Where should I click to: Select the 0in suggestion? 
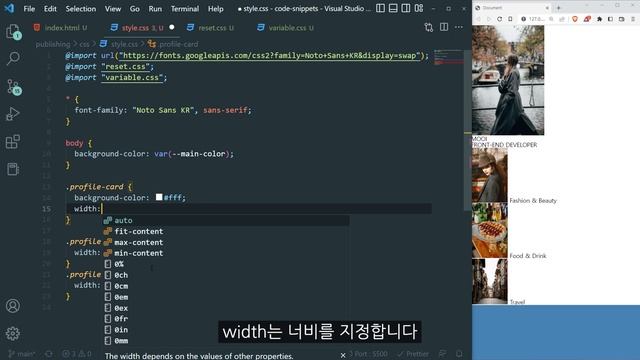point(226,330)
